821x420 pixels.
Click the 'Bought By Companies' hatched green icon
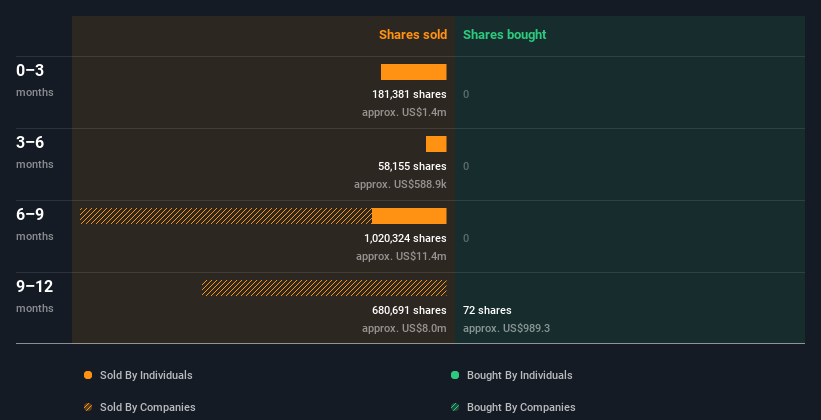click(455, 407)
